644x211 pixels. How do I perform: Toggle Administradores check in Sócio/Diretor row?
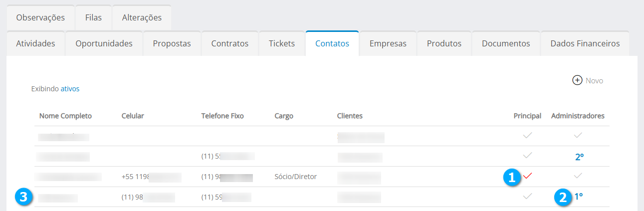(x=578, y=176)
